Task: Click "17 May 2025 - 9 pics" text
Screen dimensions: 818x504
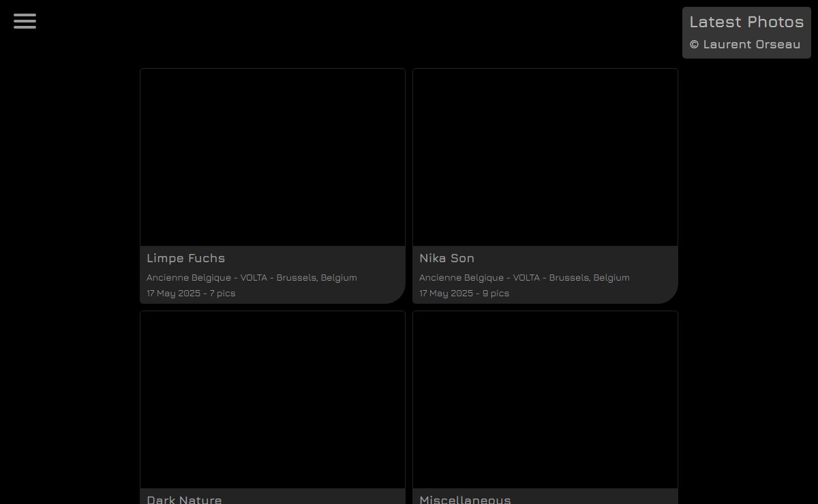Action: coord(464,293)
